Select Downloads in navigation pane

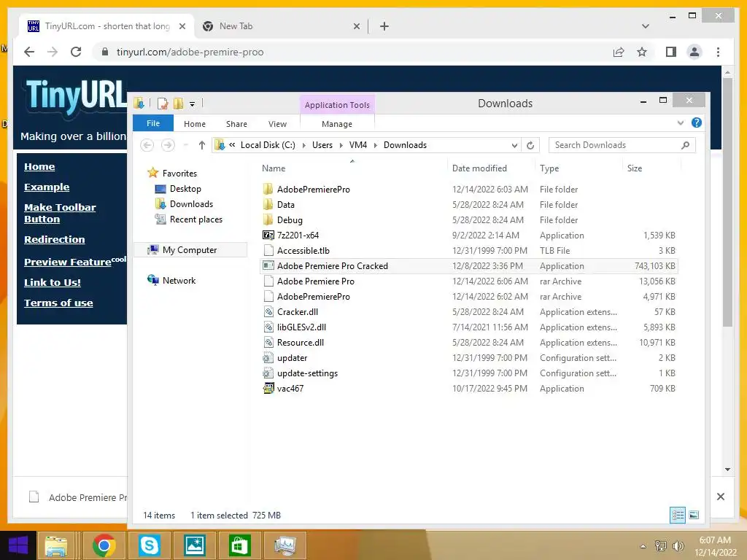(191, 204)
